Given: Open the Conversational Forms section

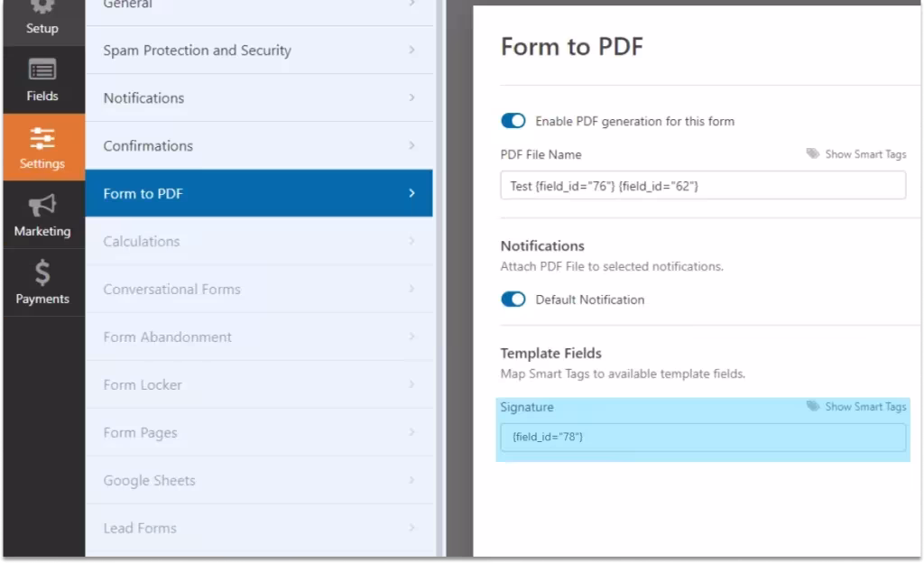Looking at the screenshot, I should pos(258,289).
